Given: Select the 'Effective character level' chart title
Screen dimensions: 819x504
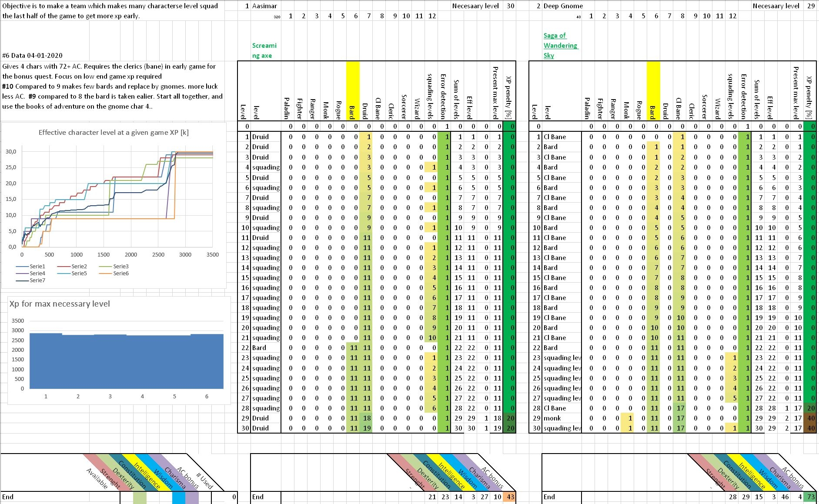Looking at the screenshot, I should click(114, 132).
